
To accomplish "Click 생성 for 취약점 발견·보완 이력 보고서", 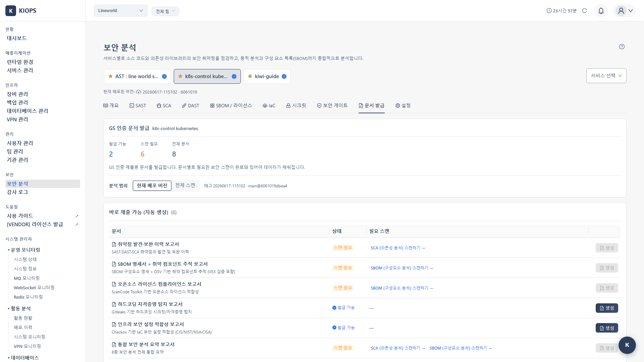I will click(x=607, y=248).
